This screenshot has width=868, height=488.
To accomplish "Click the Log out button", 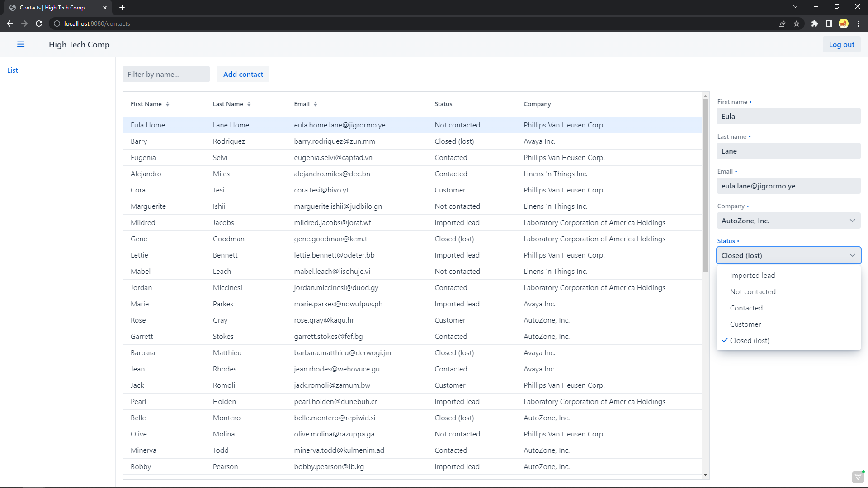I will coord(841,44).
